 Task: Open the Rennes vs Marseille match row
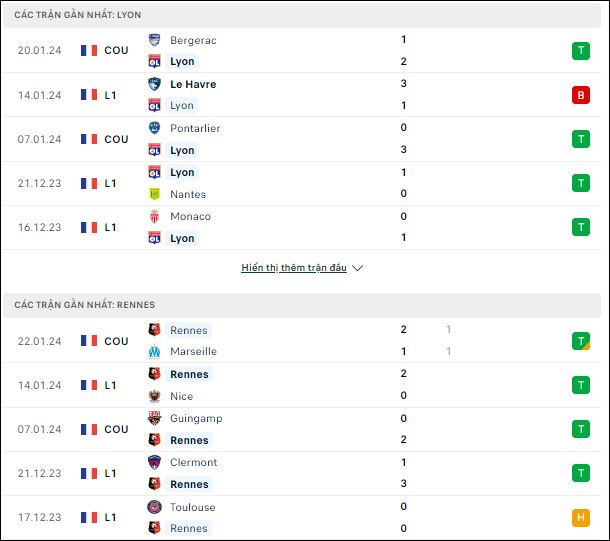[302, 341]
